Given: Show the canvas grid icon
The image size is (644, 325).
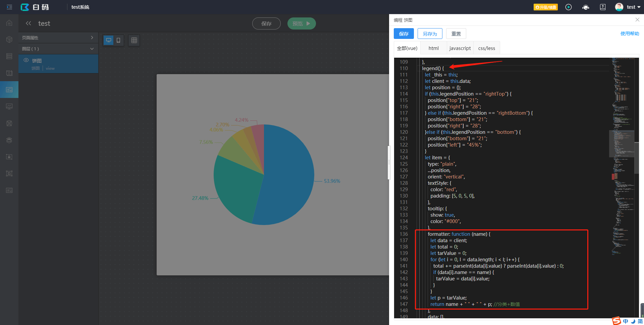Looking at the screenshot, I should [134, 40].
